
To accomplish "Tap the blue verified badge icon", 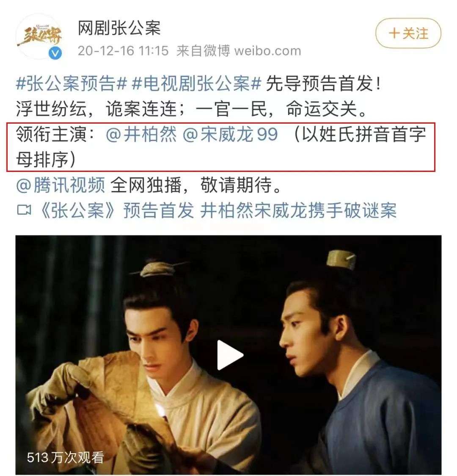I will pyautogui.click(x=55, y=53).
